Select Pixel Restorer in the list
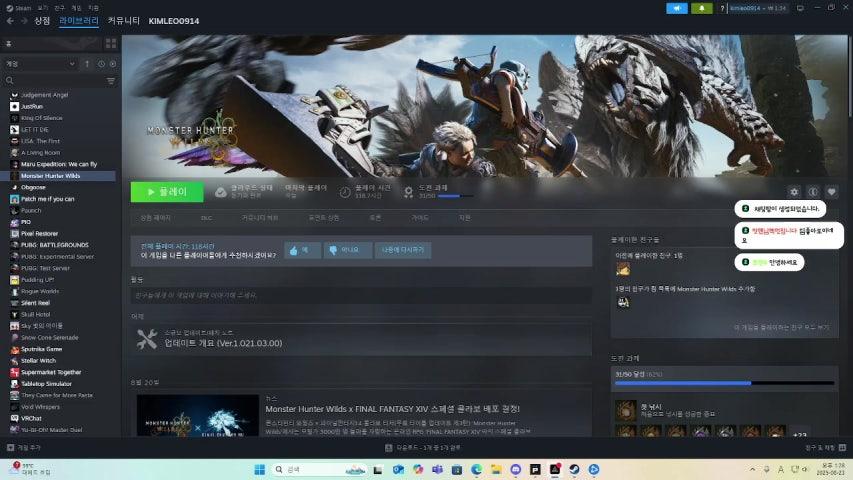 [x=39, y=233]
